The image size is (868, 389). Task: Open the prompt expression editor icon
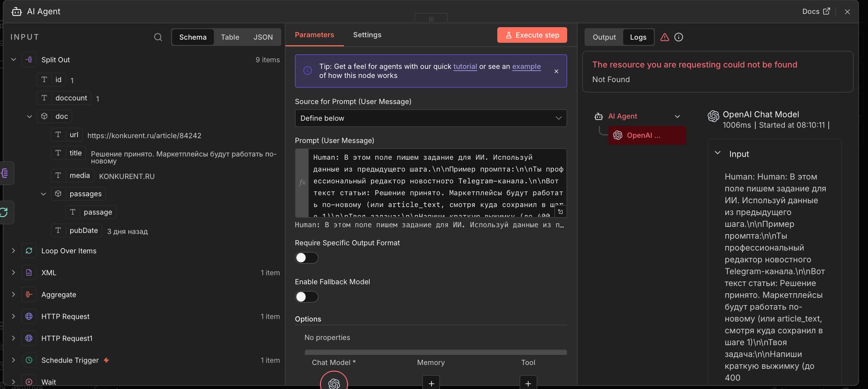pos(560,212)
